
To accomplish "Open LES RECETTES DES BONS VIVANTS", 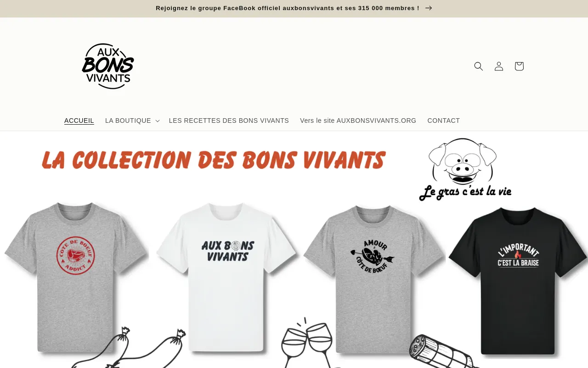I will click(229, 121).
